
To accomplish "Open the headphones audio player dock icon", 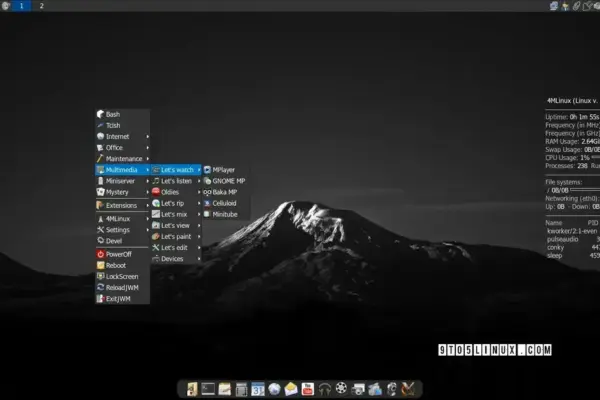I will click(324, 389).
